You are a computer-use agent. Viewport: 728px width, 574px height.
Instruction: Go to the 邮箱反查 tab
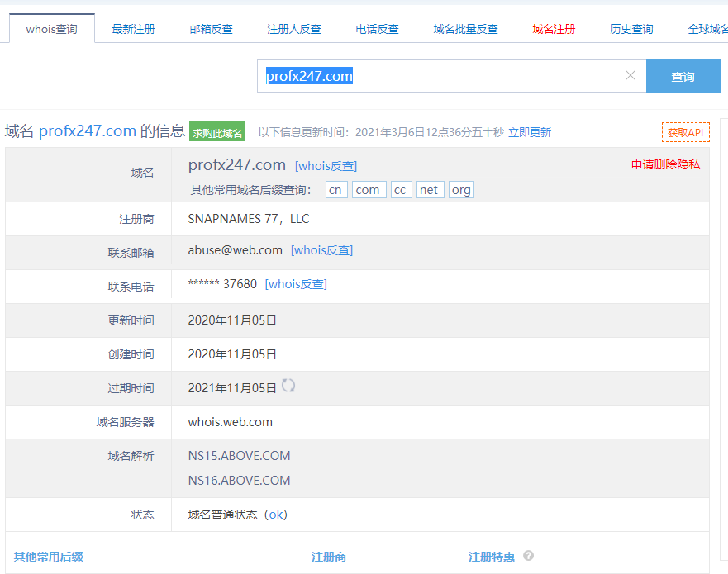[212, 29]
